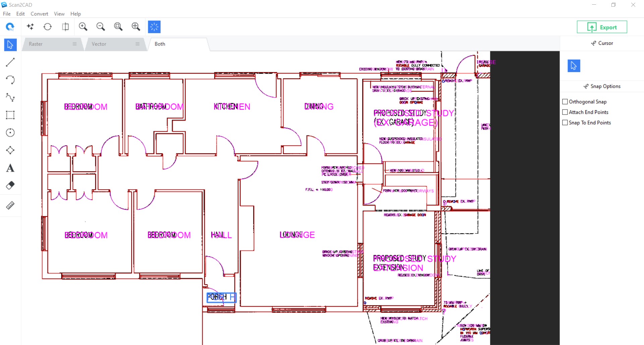Select the Rectangle drawing tool
This screenshot has width=644, height=345.
(x=10, y=115)
